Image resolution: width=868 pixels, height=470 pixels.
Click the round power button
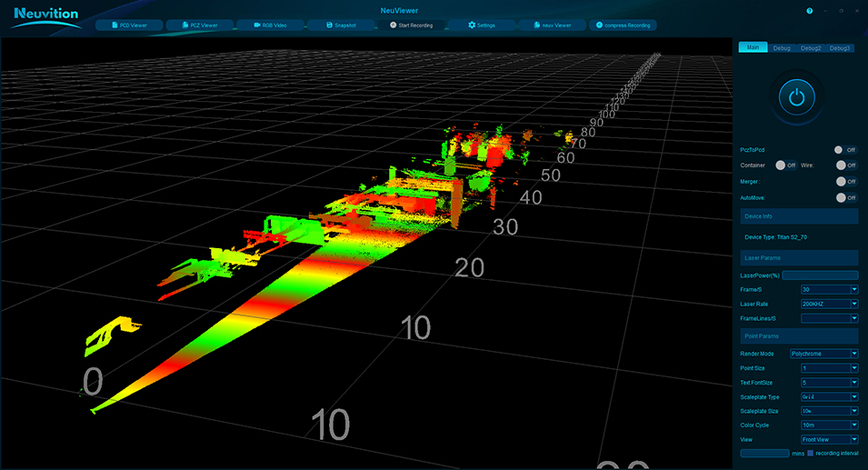[796, 97]
